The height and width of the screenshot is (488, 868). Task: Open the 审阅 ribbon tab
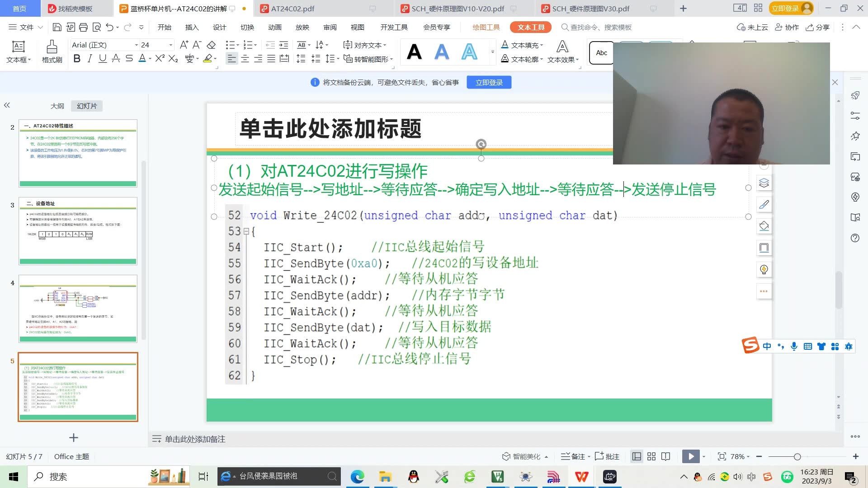click(x=330, y=27)
